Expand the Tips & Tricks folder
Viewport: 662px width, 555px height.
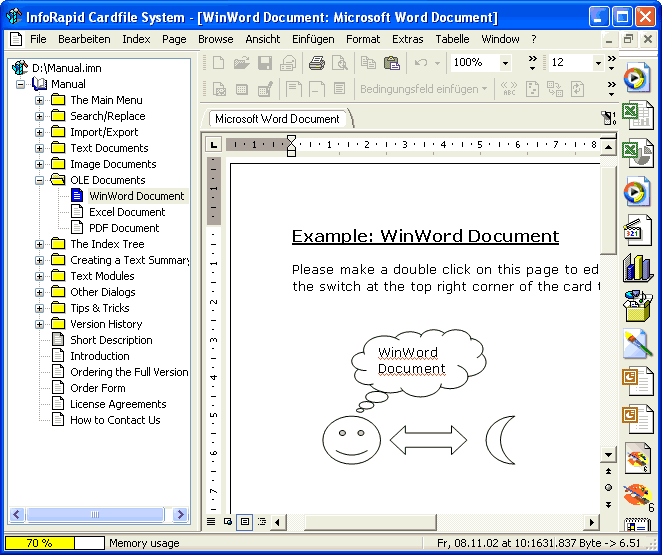[x=39, y=309]
